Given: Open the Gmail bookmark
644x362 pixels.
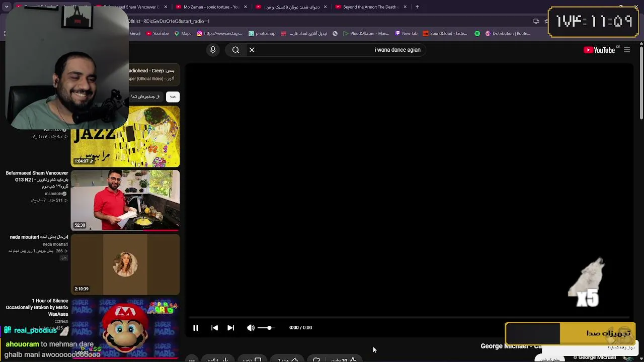Looking at the screenshot, I should (135, 34).
